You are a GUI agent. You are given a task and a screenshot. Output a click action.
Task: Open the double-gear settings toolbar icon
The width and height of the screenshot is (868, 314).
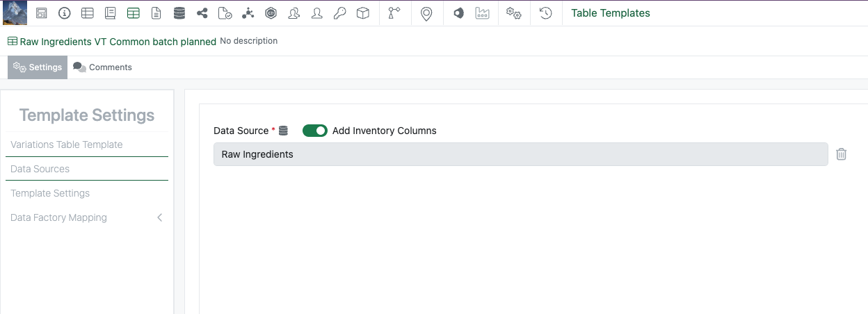[514, 13]
